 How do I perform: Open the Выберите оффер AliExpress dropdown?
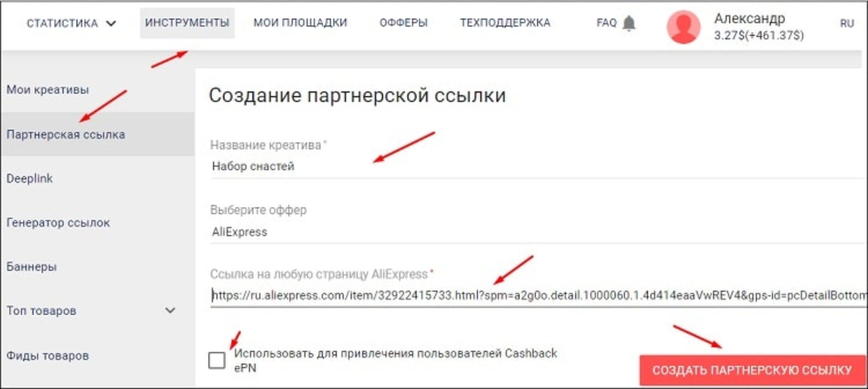point(538,232)
